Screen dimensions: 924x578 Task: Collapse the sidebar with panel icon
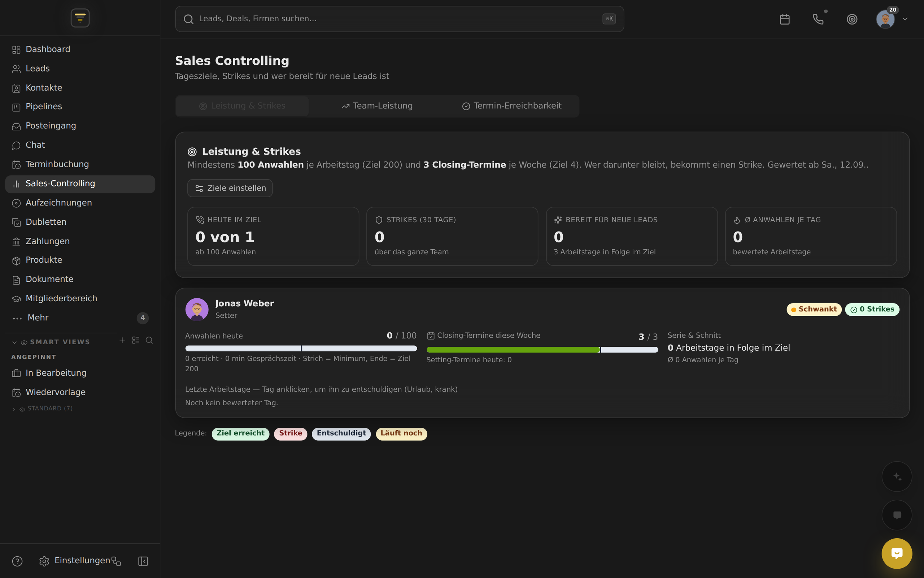(x=143, y=561)
